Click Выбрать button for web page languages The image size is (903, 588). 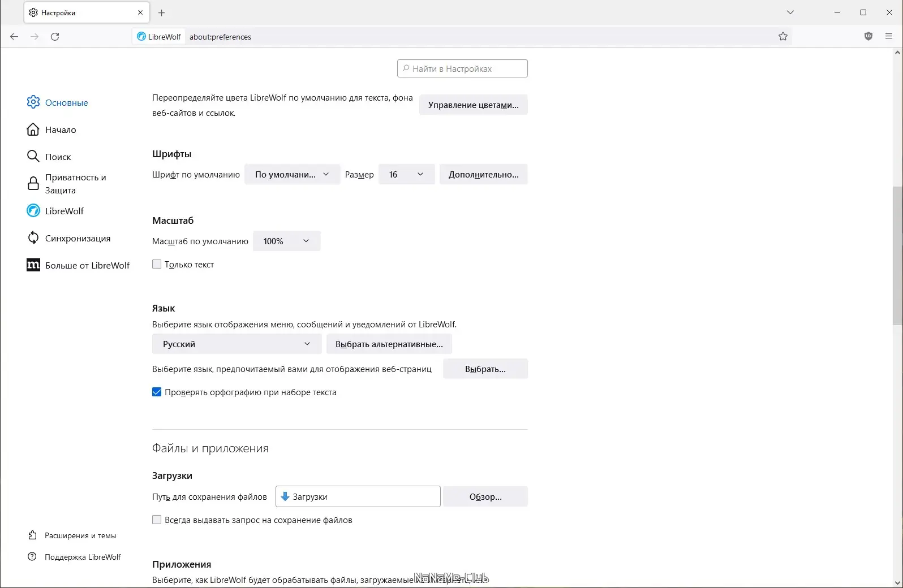[x=485, y=369]
